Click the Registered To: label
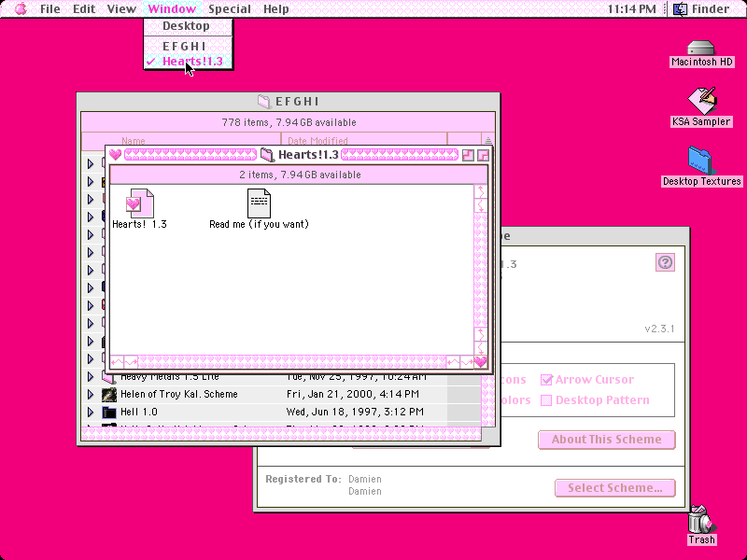 tap(303, 479)
